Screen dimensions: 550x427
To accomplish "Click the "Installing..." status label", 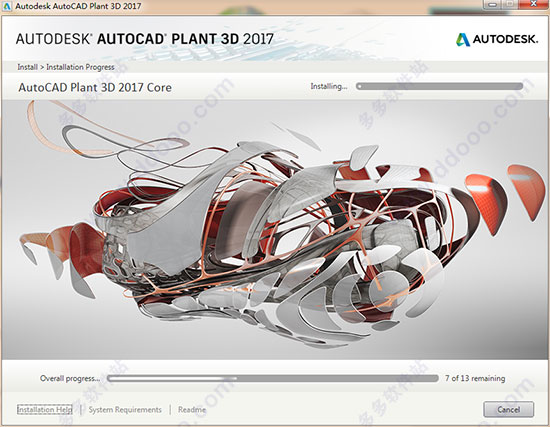I will coord(329,86).
